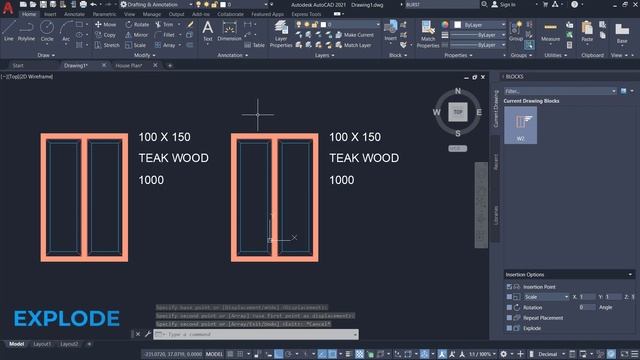Select the Dimension tool
This screenshot has height=360, width=640.
click(229, 31)
